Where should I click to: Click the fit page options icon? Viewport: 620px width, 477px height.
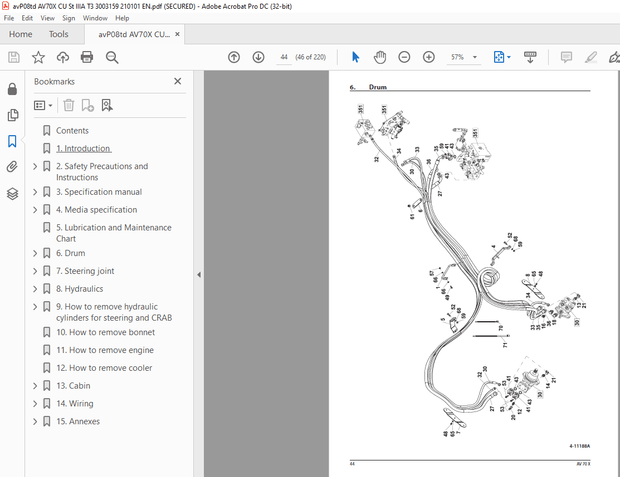pyautogui.click(x=499, y=57)
